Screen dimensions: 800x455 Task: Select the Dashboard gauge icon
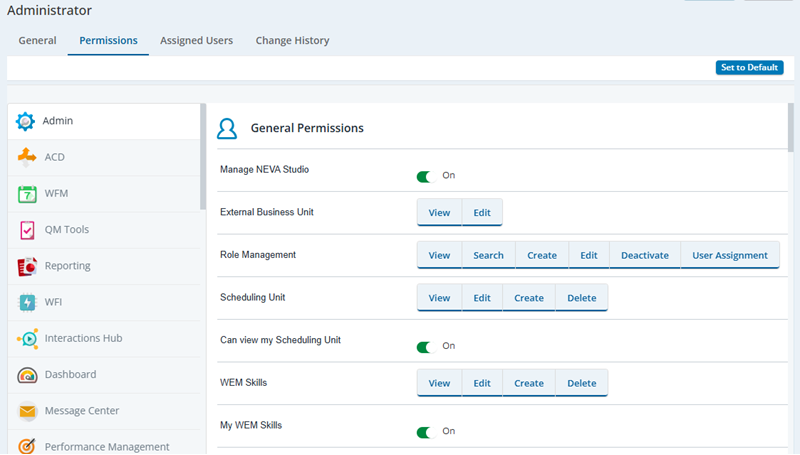coord(27,375)
